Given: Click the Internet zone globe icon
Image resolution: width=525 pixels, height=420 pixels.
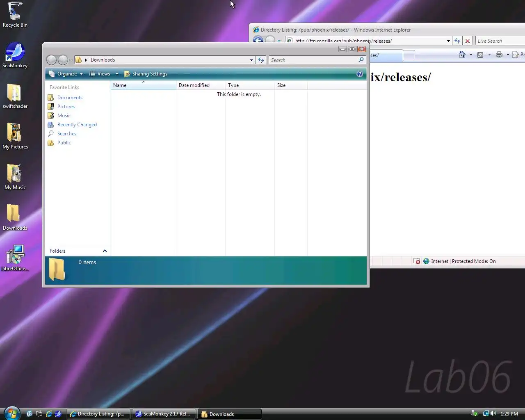Looking at the screenshot, I should point(426,261).
